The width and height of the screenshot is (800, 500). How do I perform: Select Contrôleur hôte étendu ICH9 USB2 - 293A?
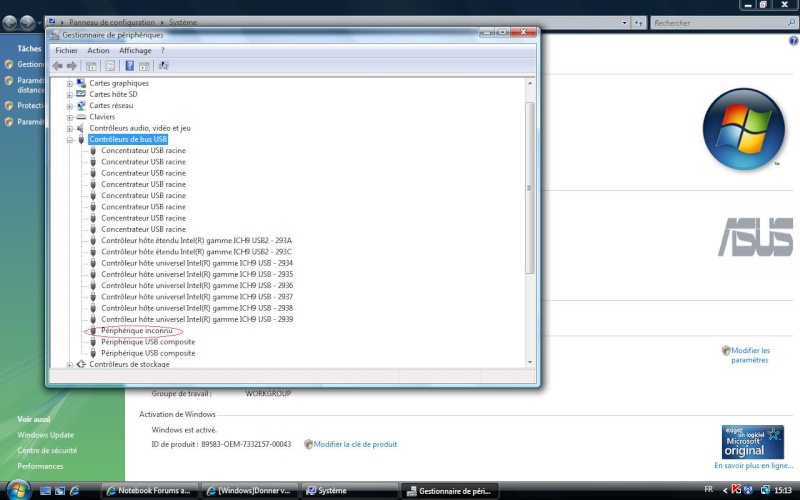point(196,240)
